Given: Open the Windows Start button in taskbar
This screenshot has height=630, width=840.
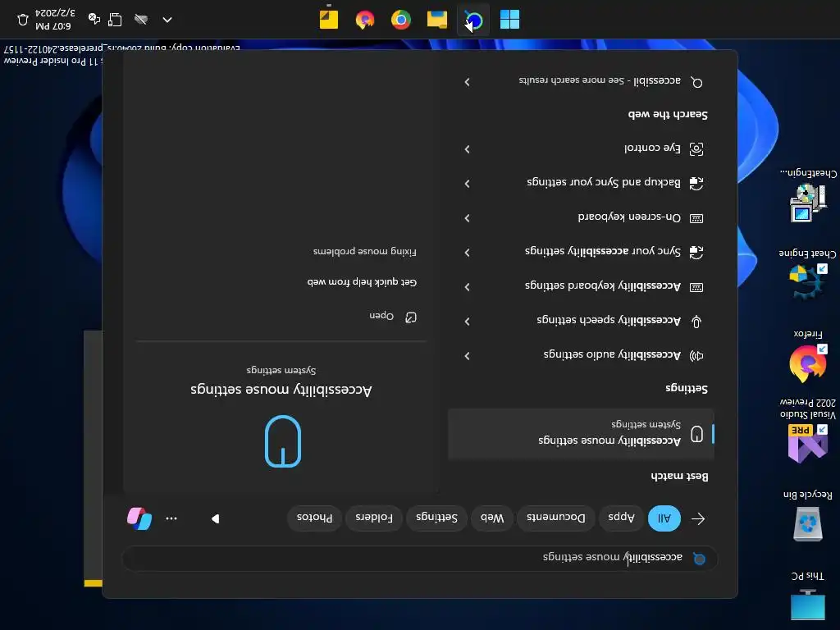Looking at the screenshot, I should pyautogui.click(x=509, y=20).
